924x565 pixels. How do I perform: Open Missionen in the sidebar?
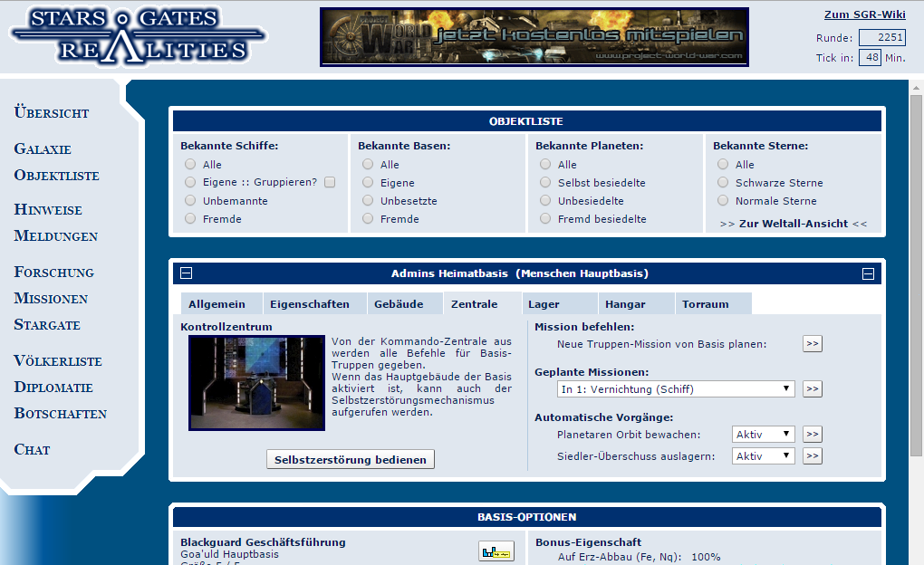(51, 298)
